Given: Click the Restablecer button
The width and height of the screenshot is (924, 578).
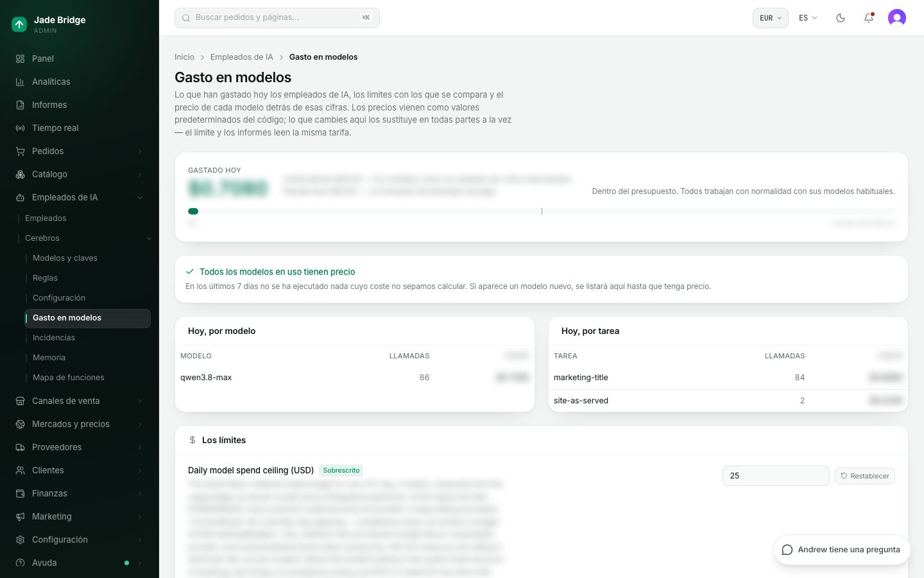Looking at the screenshot, I should click(864, 476).
